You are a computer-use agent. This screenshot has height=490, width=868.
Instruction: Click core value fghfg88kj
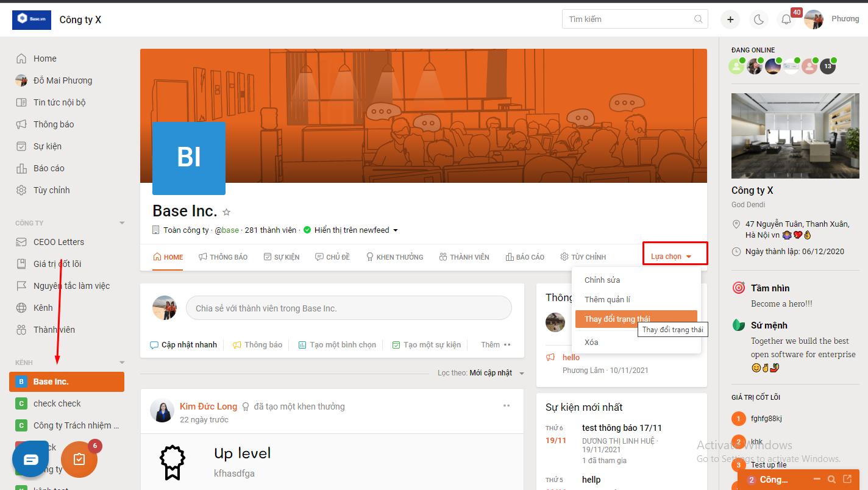[x=766, y=419]
